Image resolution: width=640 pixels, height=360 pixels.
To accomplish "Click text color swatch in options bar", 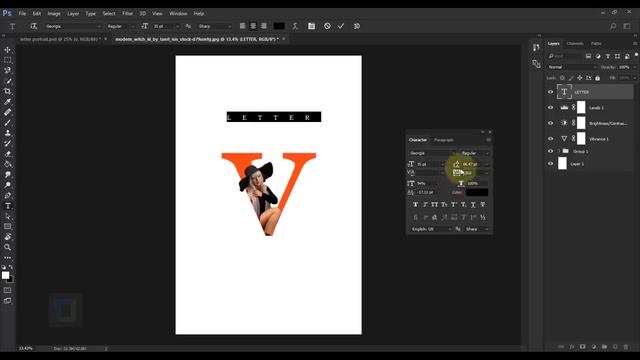I will (x=279, y=26).
